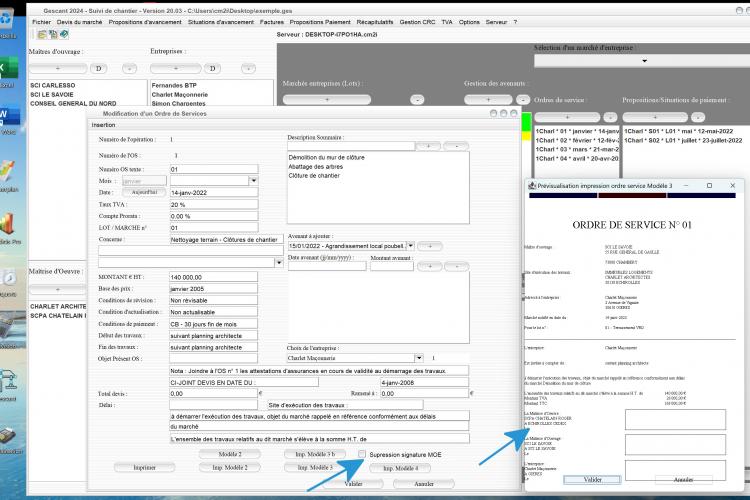The width and height of the screenshot is (750, 500).
Task: Open the Propositions d'avancement menu
Action: pos(145,22)
